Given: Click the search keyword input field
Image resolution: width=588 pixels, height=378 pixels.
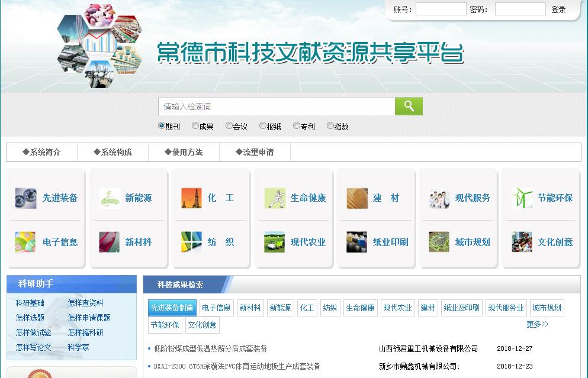Looking at the screenshot, I should [x=277, y=106].
